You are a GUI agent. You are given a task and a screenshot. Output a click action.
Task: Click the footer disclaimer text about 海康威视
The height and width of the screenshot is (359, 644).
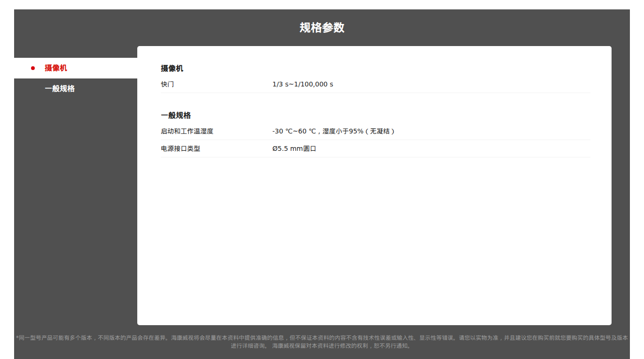coord(322,342)
